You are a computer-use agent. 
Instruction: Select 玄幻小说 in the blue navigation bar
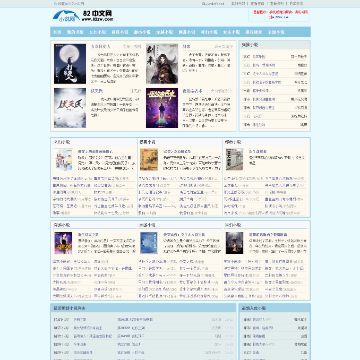coord(98,32)
